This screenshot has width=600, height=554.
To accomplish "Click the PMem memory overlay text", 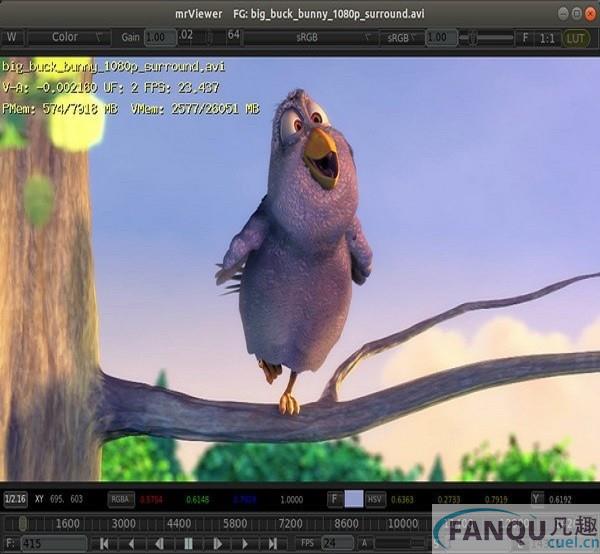I will (60, 109).
